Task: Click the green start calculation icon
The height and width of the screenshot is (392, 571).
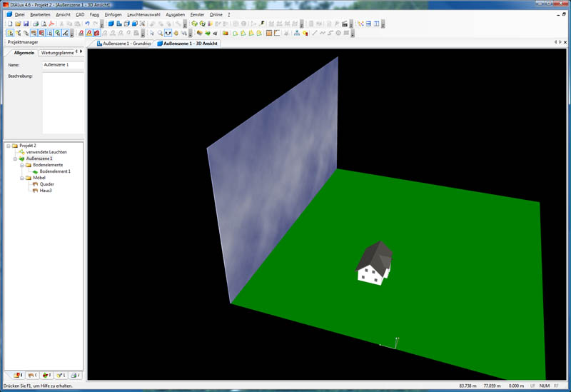Action: (194, 24)
